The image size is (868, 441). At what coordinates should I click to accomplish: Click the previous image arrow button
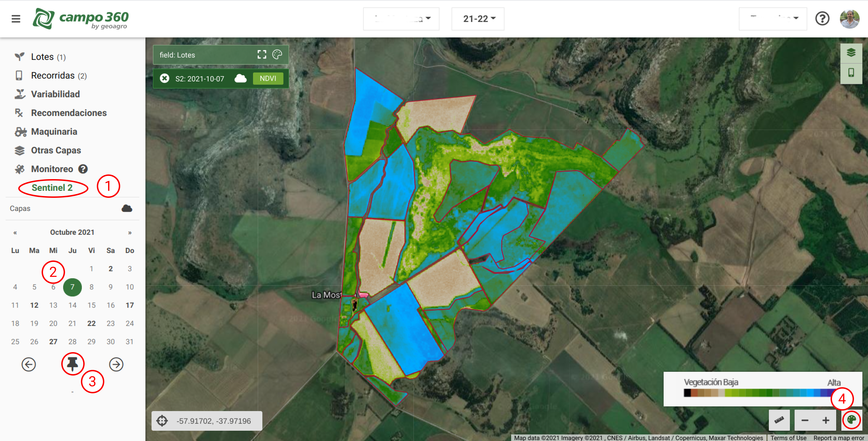tap(29, 364)
